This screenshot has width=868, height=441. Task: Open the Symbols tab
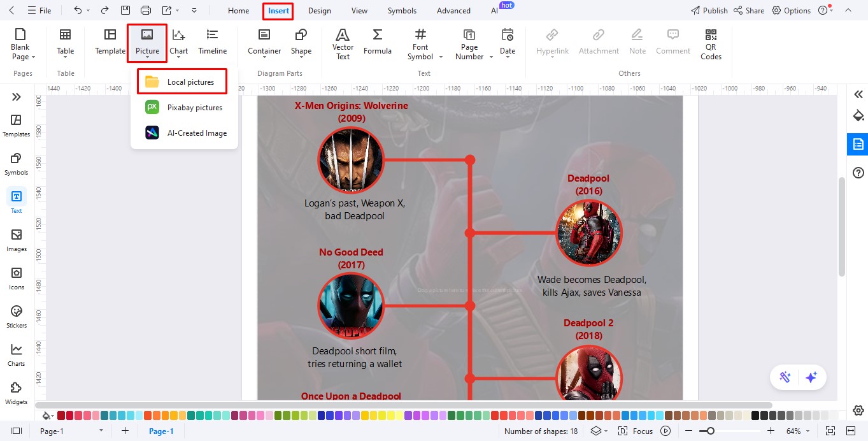402,11
